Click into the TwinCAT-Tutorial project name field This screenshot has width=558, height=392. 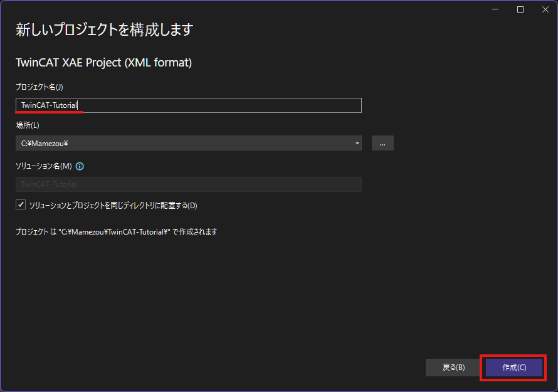click(x=188, y=105)
